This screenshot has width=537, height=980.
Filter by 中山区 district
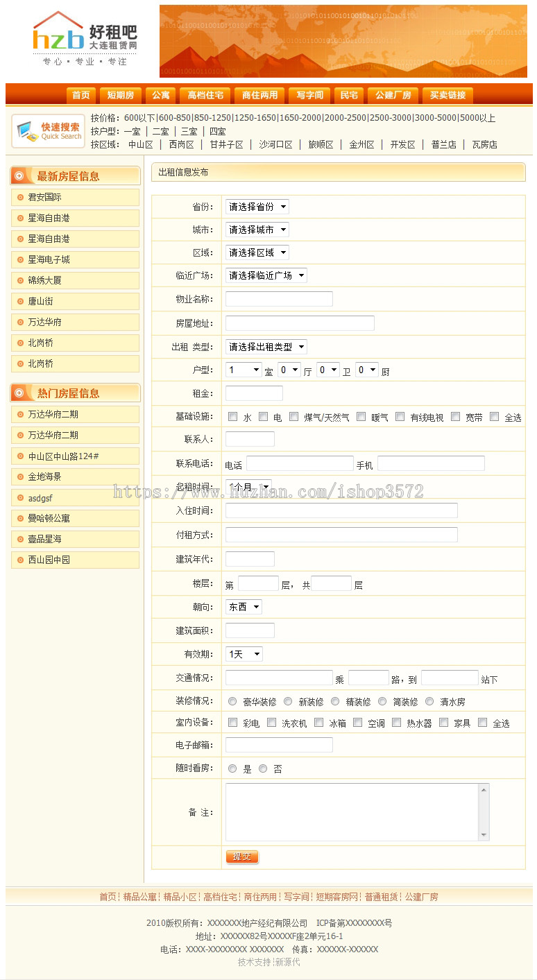pos(141,144)
